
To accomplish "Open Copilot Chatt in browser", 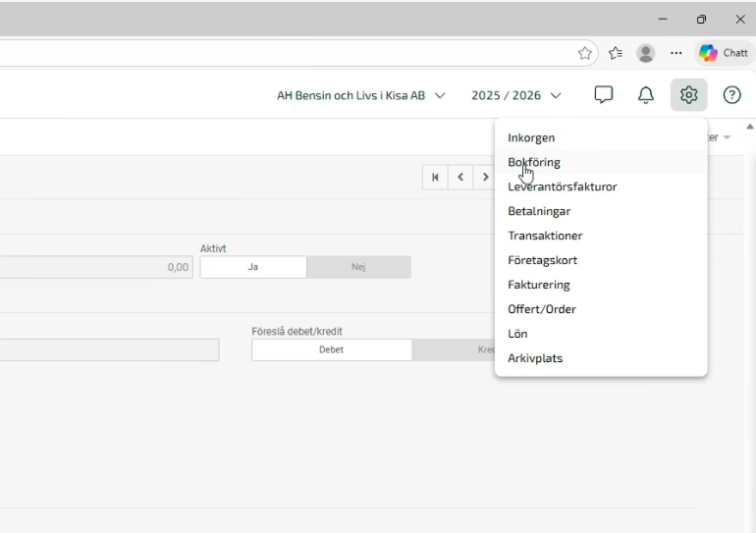I will tap(724, 53).
